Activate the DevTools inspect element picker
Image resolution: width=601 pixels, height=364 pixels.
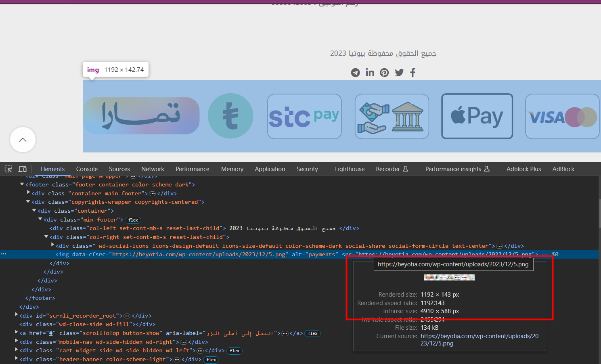pos(8,169)
